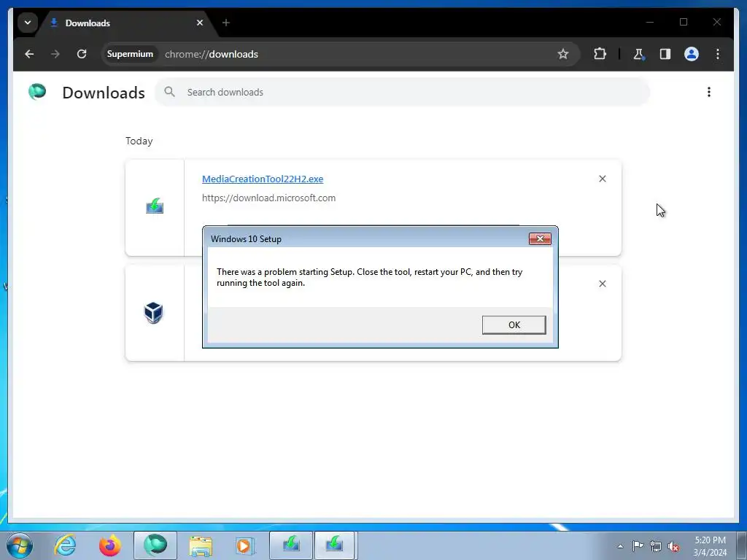747x560 pixels.
Task: Open Windows Explorer from the taskbar
Action: [x=201, y=546]
